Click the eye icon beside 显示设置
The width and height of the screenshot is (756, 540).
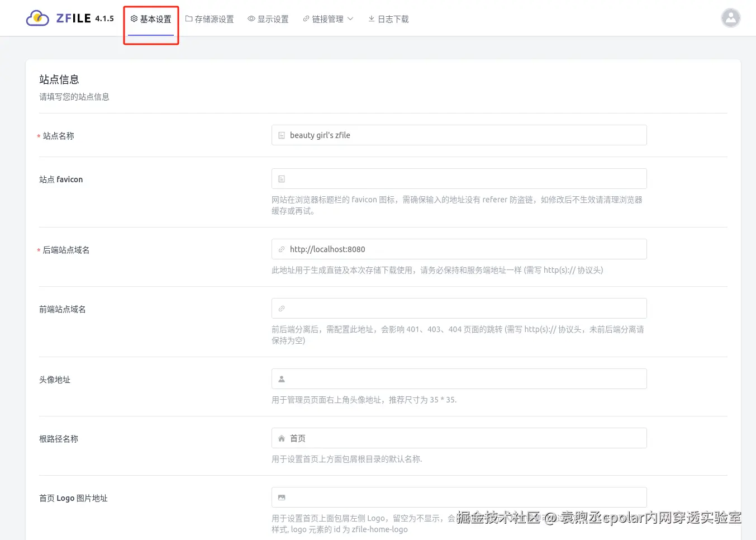pos(251,19)
